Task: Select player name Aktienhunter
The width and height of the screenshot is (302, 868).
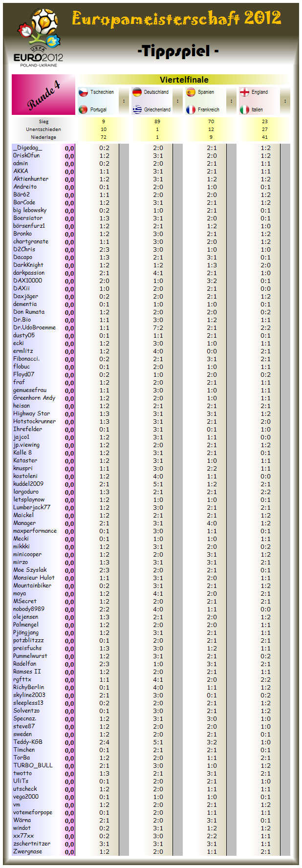Action: coord(31,179)
